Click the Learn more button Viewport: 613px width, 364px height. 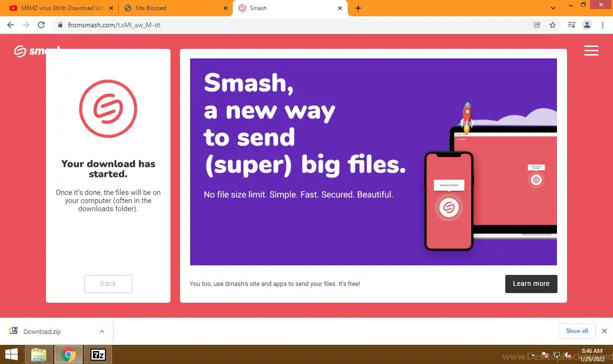(531, 284)
